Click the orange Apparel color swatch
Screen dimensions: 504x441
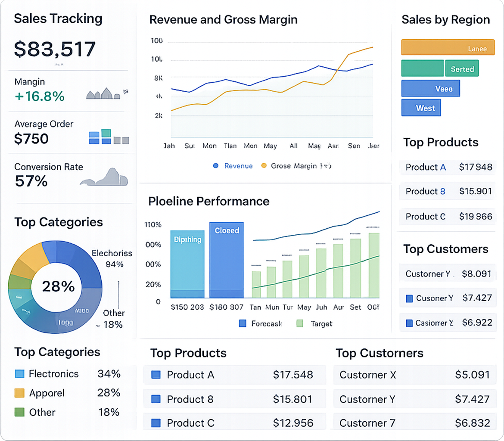[19, 393]
